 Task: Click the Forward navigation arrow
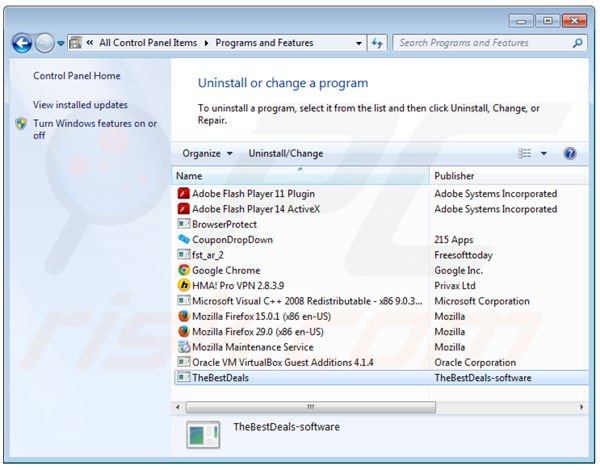(x=44, y=43)
